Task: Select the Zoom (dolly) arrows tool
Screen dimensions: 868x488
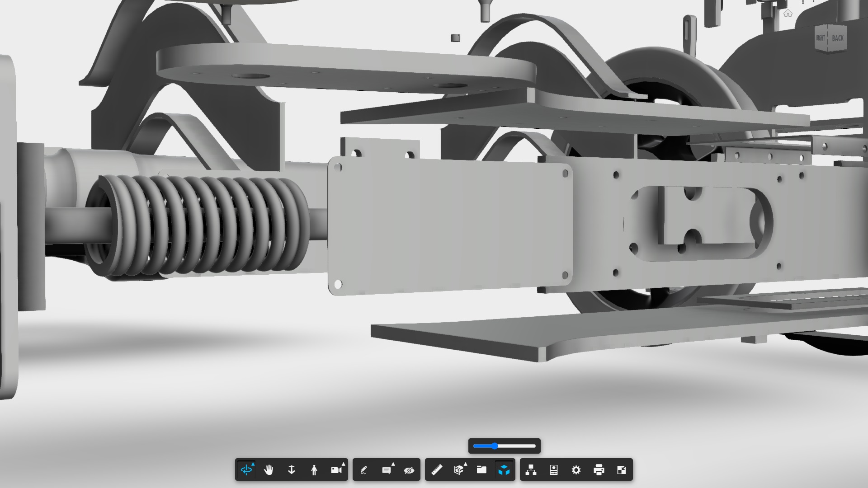Action: (292, 470)
